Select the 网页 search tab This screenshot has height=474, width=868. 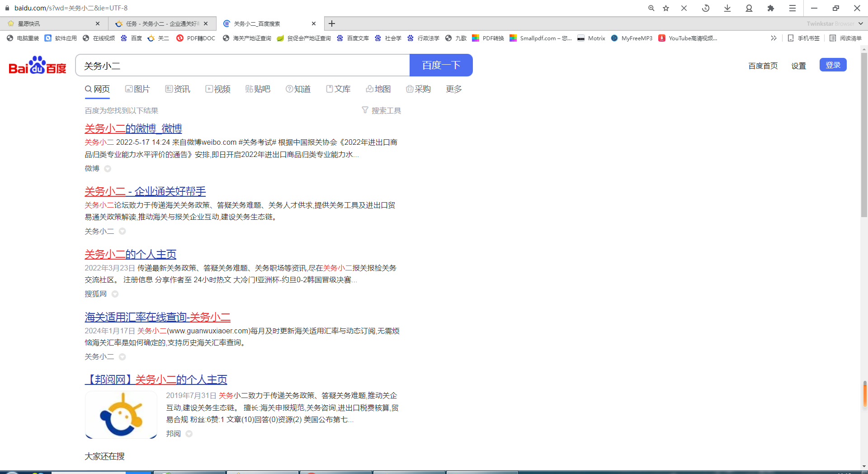tap(97, 89)
